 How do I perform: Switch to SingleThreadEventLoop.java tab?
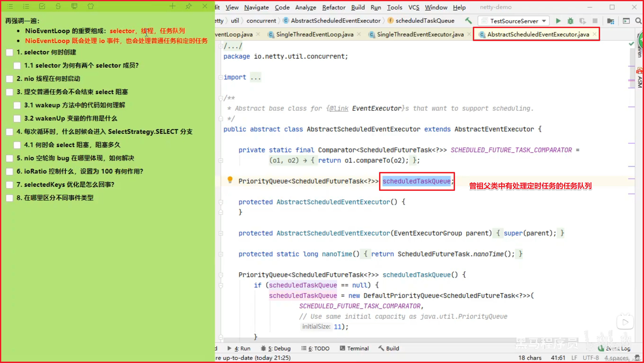[x=314, y=34]
